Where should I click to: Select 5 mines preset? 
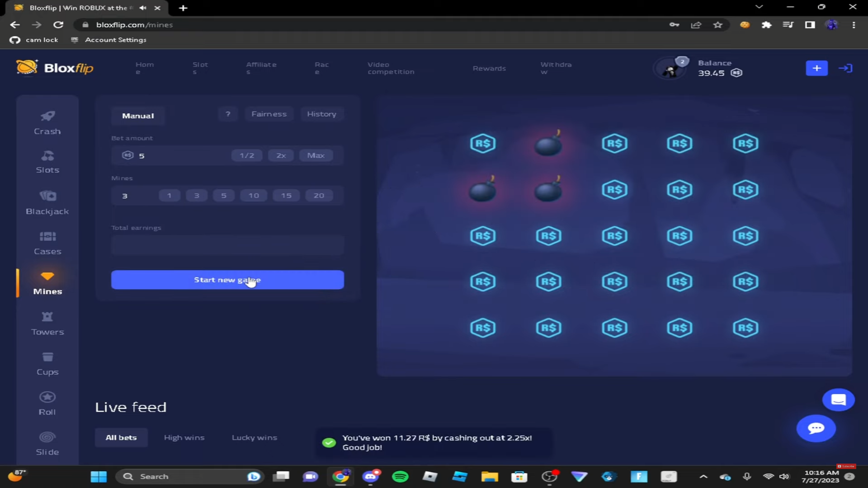(223, 196)
